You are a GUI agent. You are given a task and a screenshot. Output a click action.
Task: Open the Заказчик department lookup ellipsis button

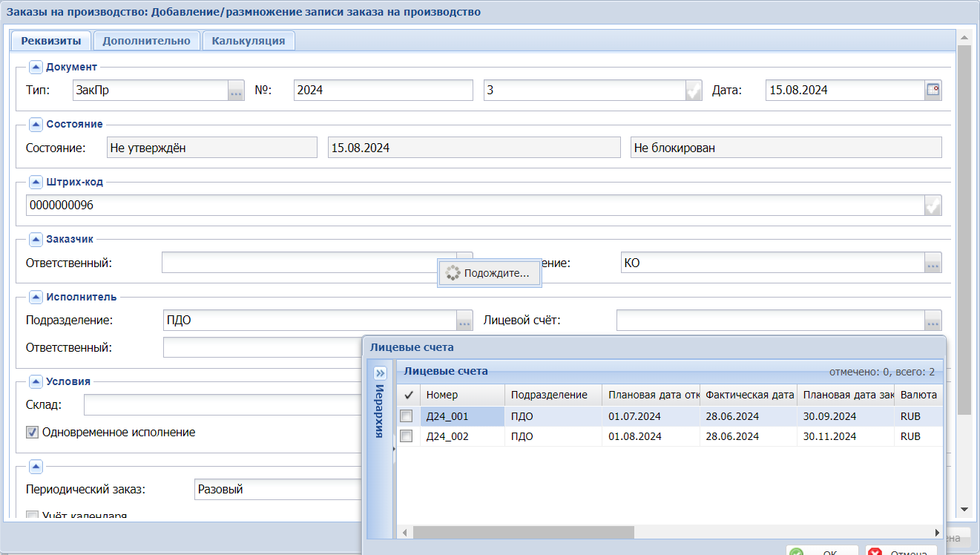pyautogui.click(x=933, y=263)
